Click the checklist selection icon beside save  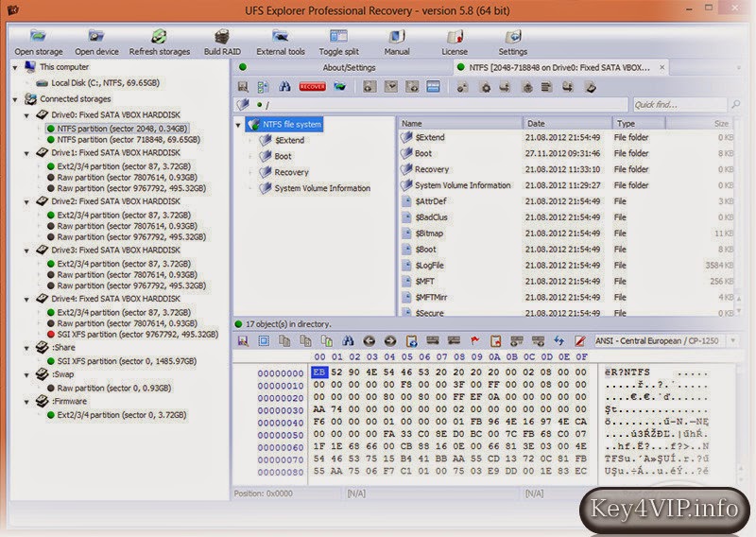coord(264,87)
